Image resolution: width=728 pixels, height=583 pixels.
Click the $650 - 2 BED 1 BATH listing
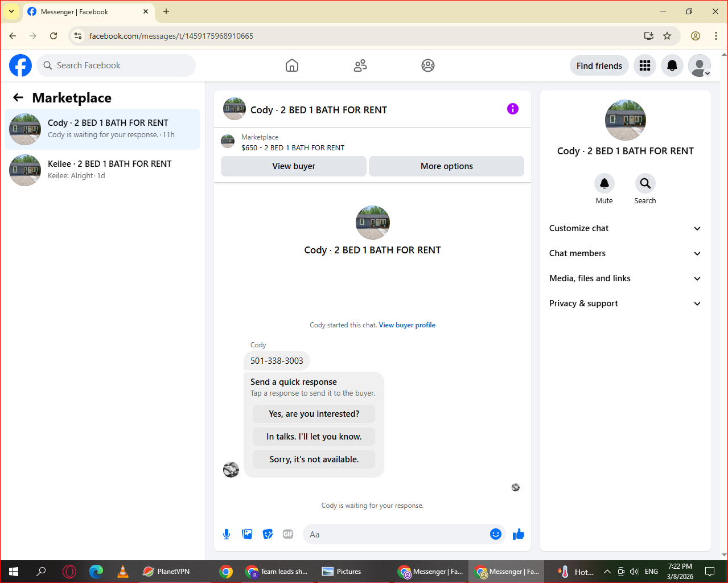tap(293, 147)
